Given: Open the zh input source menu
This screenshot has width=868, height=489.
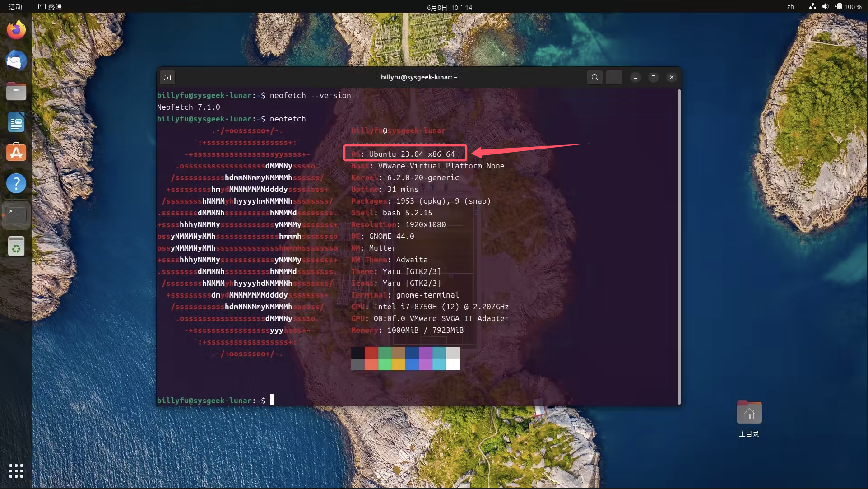Looking at the screenshot, I should point(790,7).
